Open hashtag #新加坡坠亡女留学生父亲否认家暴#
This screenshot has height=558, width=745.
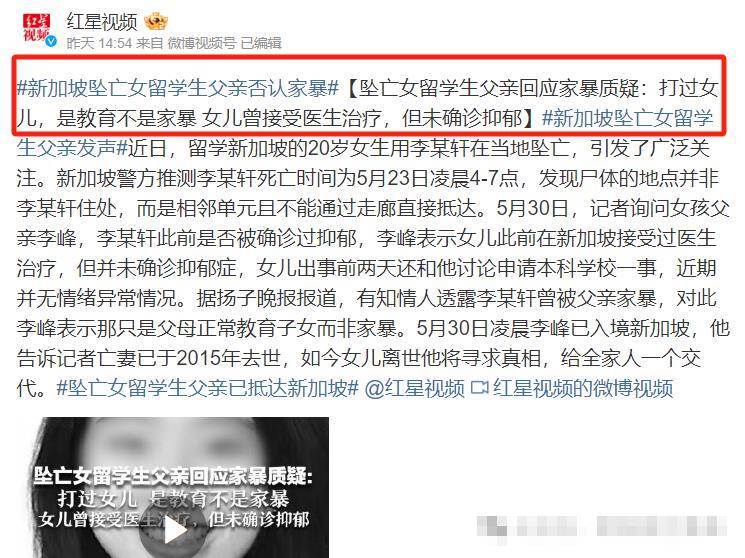178,89
